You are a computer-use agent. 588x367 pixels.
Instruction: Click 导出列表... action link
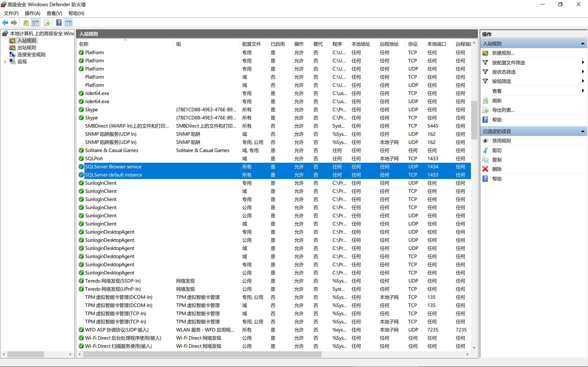503,110
